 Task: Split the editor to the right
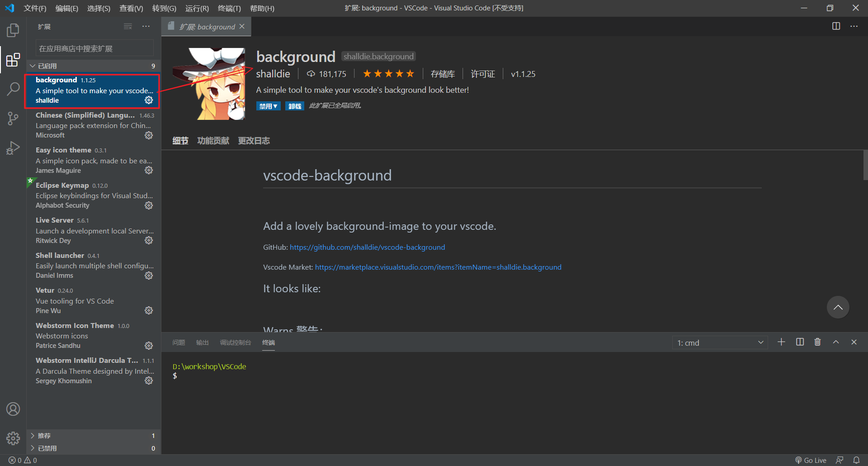[836, 26]
